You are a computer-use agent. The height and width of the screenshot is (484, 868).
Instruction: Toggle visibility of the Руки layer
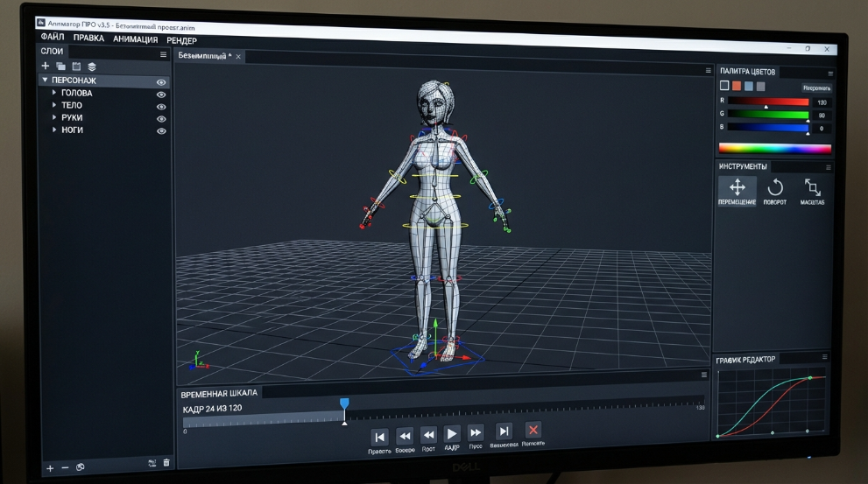tap(161, 119)
